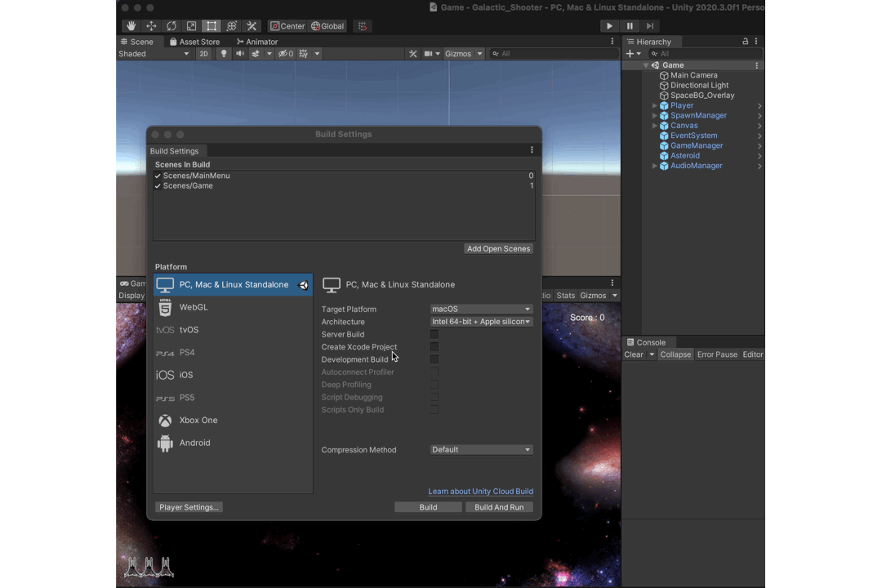
Task: Select the WebGL platform
Action: point(233,307)
